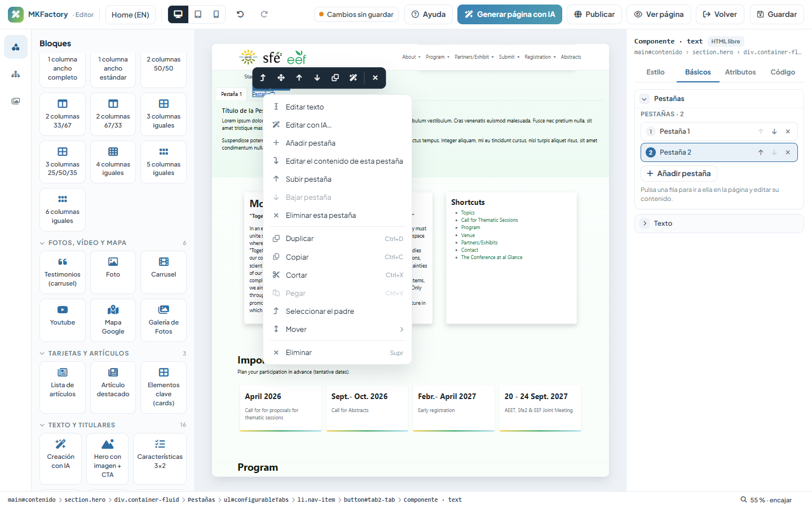Switch to desktop preview mode
This screenshot has height=508, width=812.
[178, 14]
